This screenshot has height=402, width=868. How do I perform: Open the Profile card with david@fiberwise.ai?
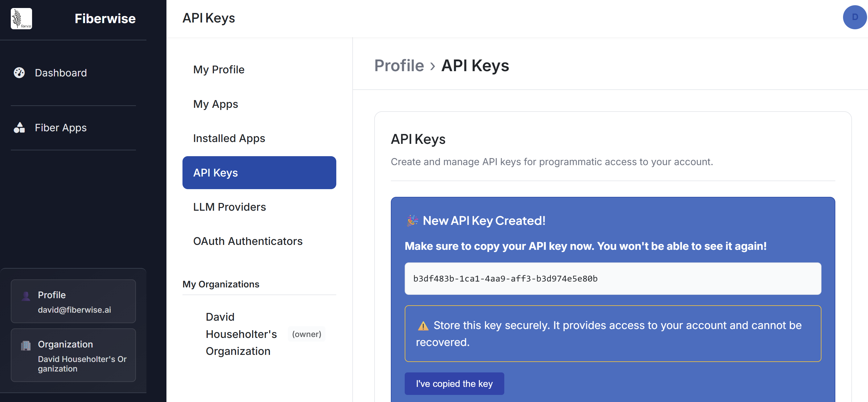coord(73,302)
